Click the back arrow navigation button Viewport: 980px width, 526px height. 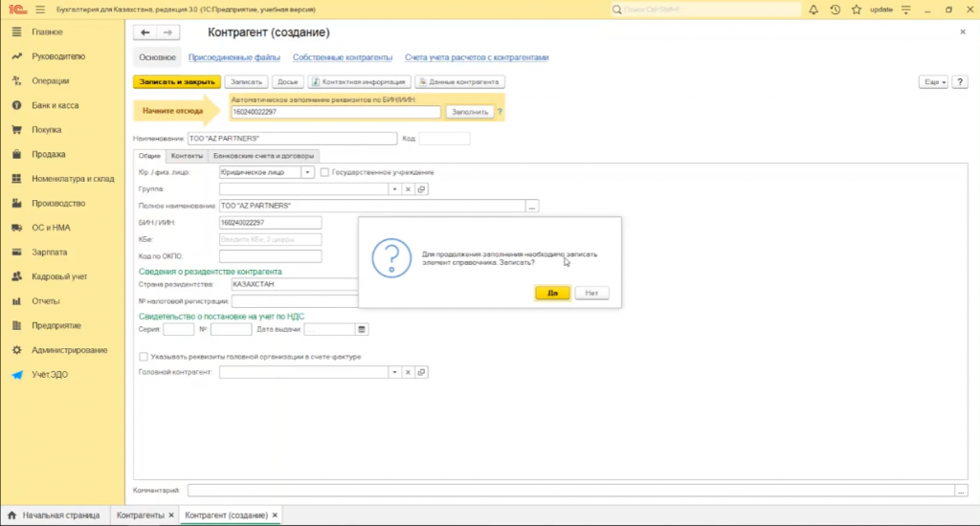pos(145,33)
